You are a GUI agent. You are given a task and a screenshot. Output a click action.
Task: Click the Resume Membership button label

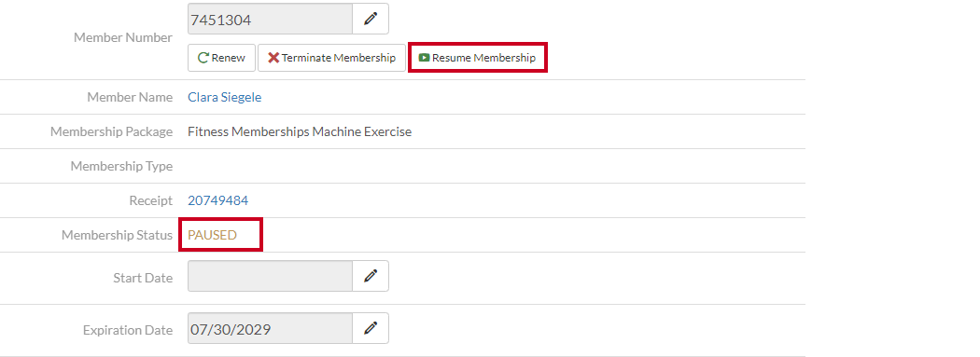483,58
